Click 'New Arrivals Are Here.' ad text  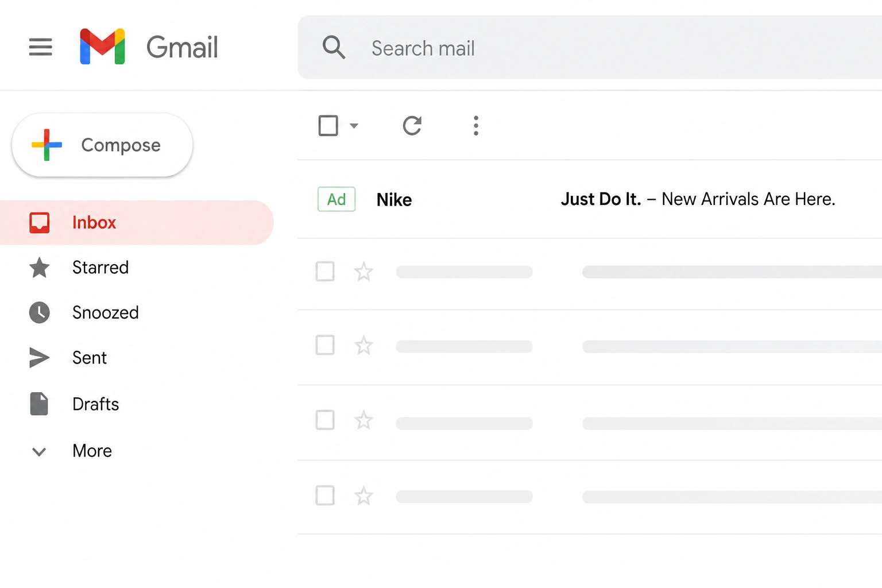click(x=748, y=199)
